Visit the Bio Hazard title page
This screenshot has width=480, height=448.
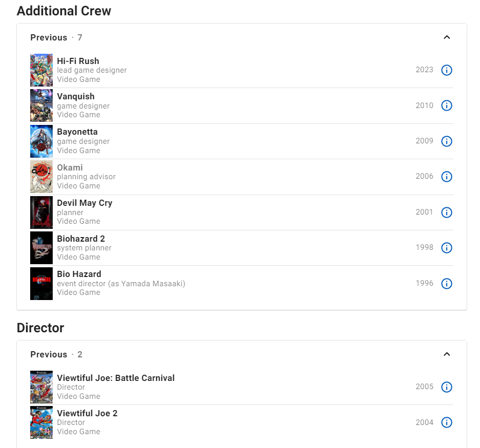[79, 274]
